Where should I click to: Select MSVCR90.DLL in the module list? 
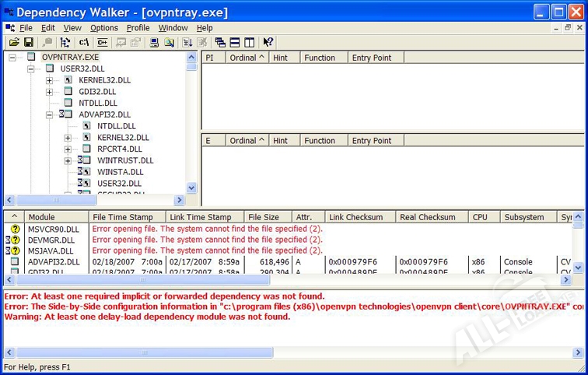pyautogui.click(x=53, y=230)
